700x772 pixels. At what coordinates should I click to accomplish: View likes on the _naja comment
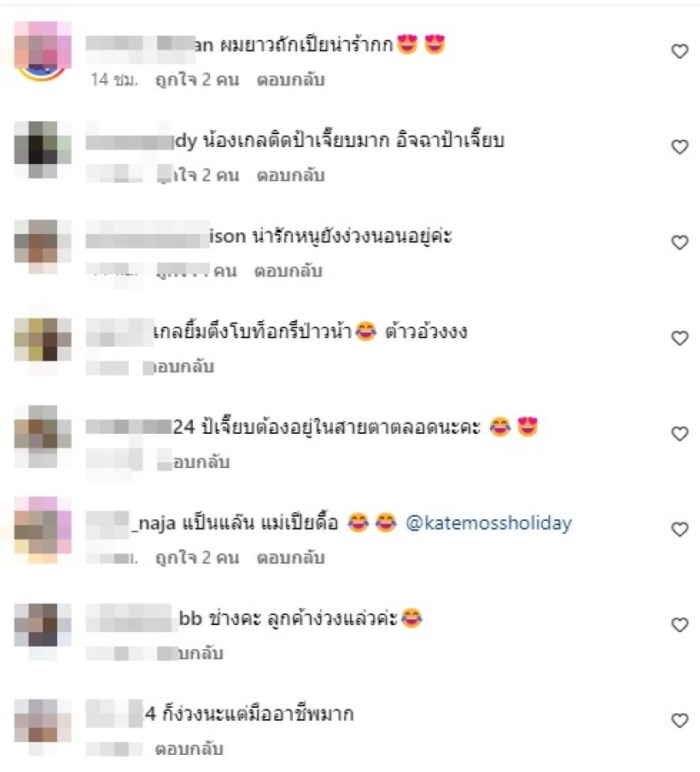click(197, 558)
